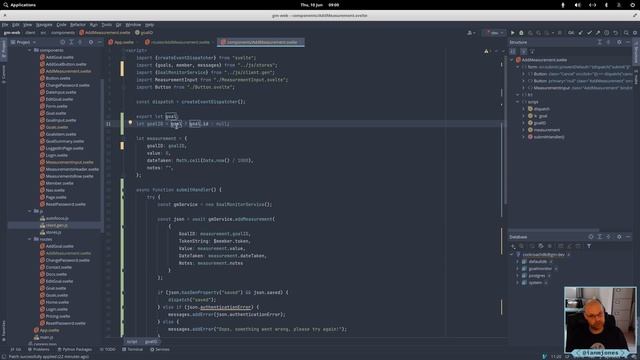Click the Show History clock icon
Screen dimensions: 640x360
[607, 33]
